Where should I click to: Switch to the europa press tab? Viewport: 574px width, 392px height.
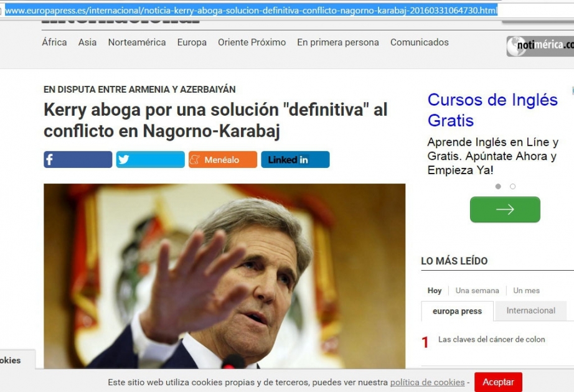[457, 311]
